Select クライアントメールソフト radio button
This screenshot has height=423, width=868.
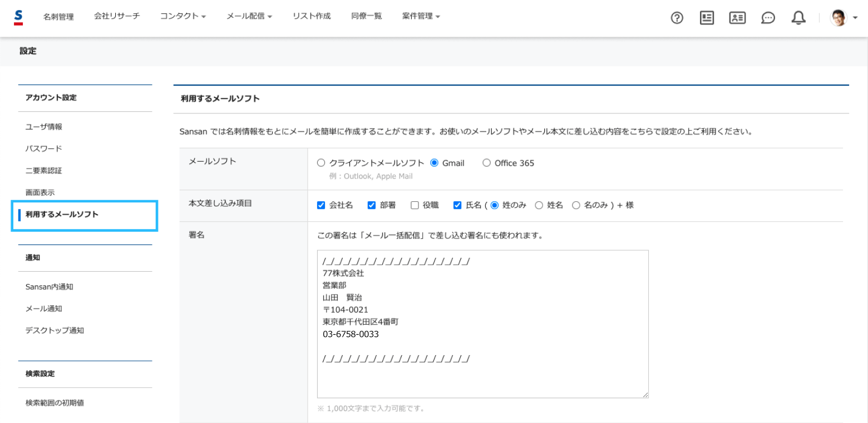pyautogui.click(x=320, y=163)
